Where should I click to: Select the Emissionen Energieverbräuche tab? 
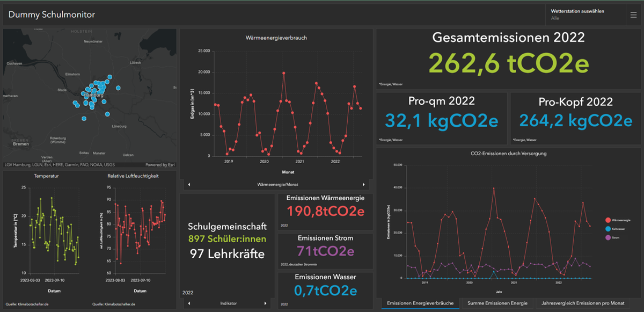coord(421,303)
